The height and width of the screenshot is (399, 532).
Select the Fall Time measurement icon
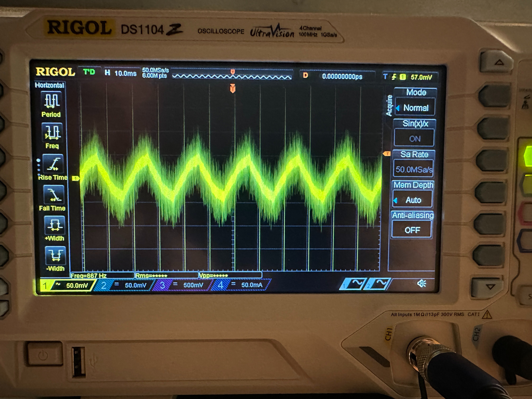(x=54, y=195)
